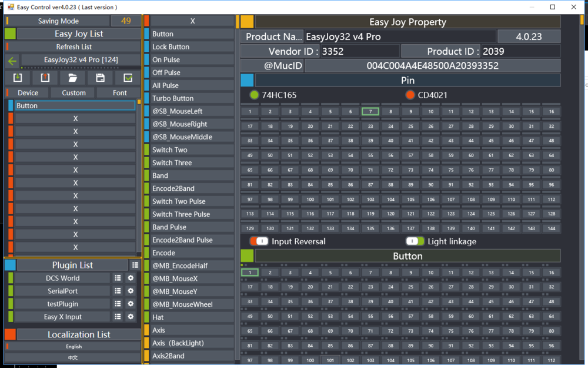Click blue square beside Plugin List
Image resolution: width=588 pixels, height=368 pixels.
10,265
